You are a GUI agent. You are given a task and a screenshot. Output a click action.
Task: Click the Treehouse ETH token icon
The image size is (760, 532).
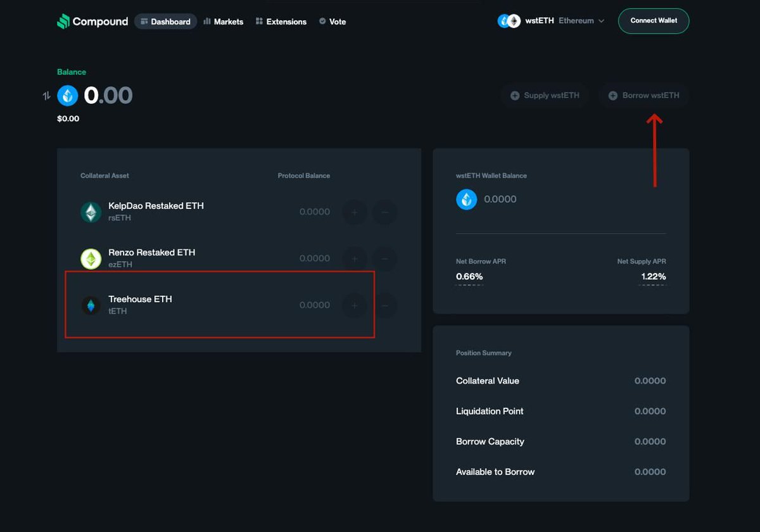pyautogui.click(x=91, y=306)
